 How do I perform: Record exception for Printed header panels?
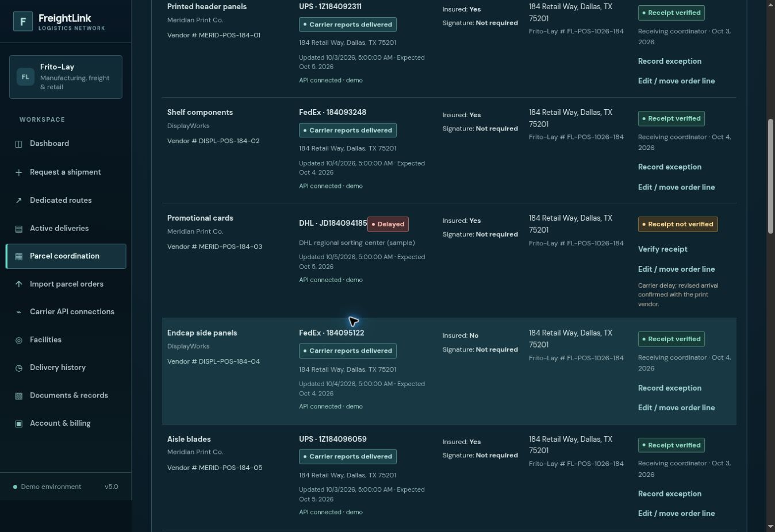pyautogui.click(x=669, y=61)
